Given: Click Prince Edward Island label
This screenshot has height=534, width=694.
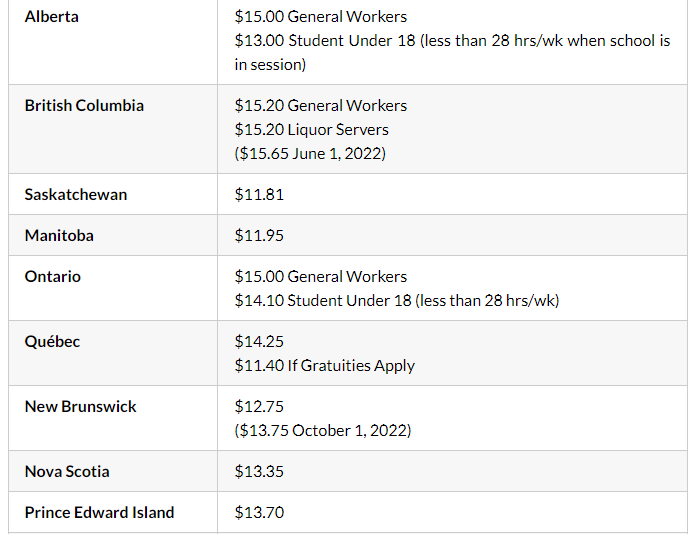Looking at the screenshot, I should tap(99, 512).
